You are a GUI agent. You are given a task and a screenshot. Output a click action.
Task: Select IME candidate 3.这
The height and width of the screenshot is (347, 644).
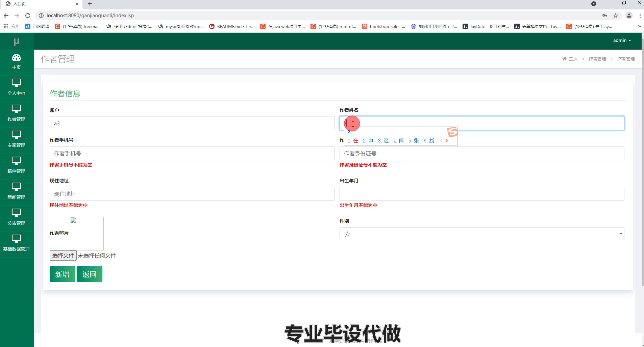pos(383,141)
